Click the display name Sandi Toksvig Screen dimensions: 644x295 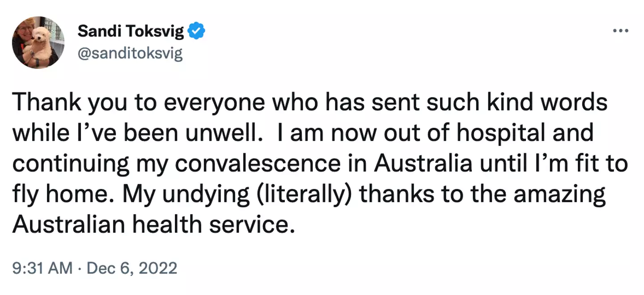click(x=131, y=31)
